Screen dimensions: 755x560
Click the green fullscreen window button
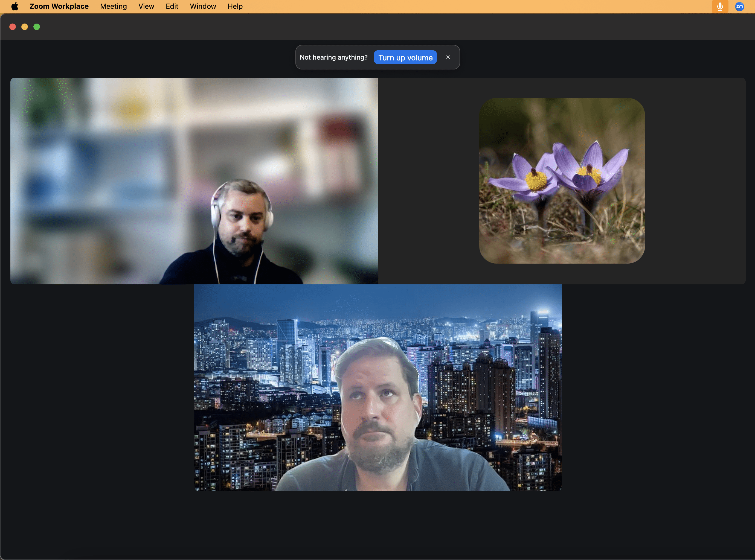pyautogui.click(x=37, y=27)
